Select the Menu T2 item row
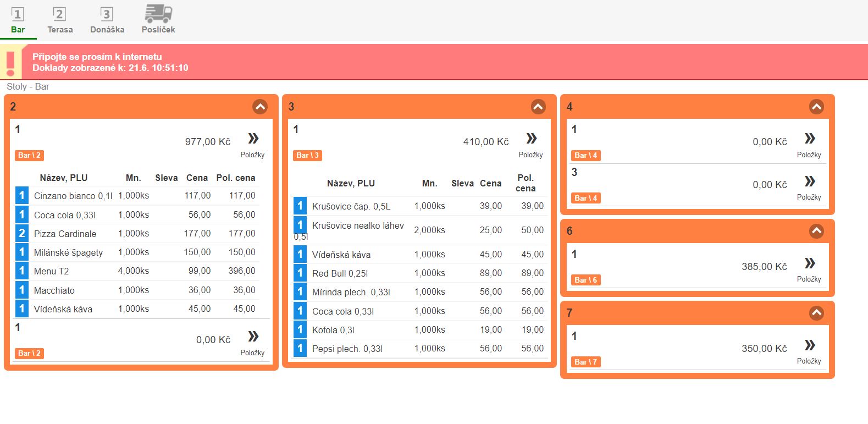 point(137,271)
